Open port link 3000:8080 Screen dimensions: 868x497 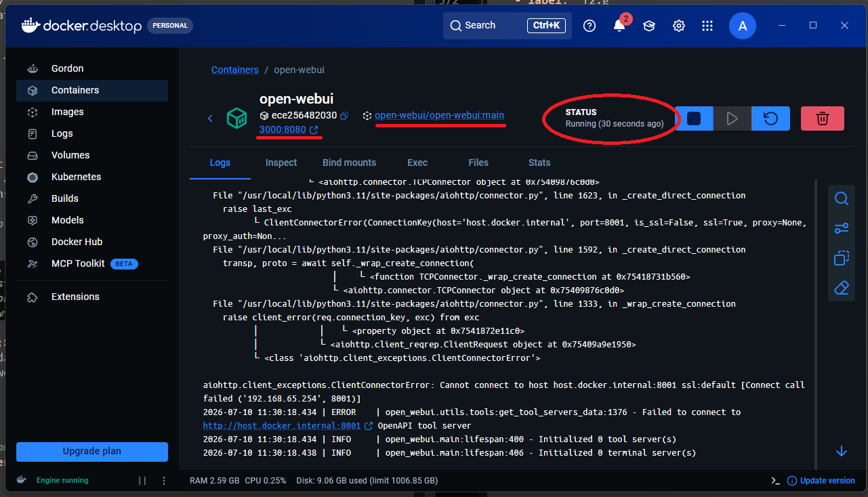(289, 129)
